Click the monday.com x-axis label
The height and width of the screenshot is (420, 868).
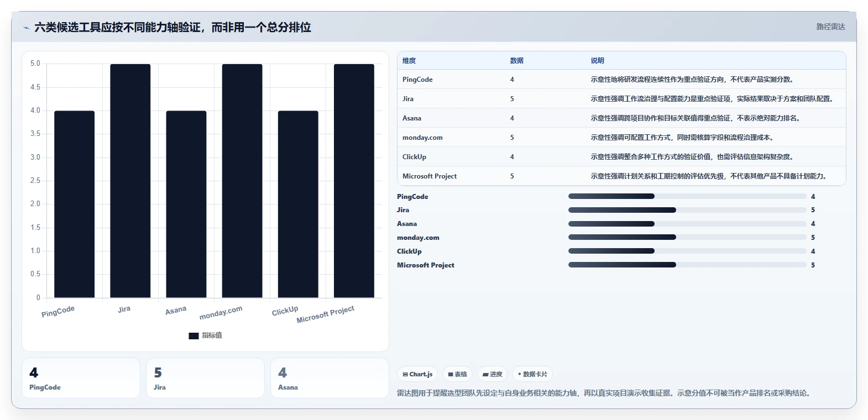click(x=221, y=313)
